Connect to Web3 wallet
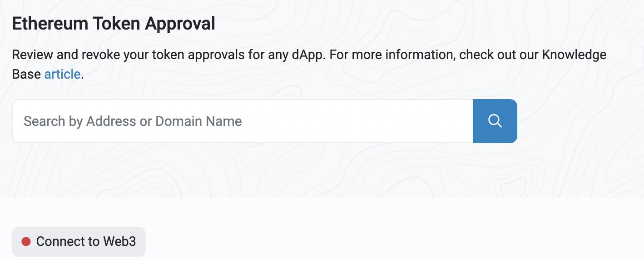The width and height of the screenshot is (644, 260). coord(79,242)
